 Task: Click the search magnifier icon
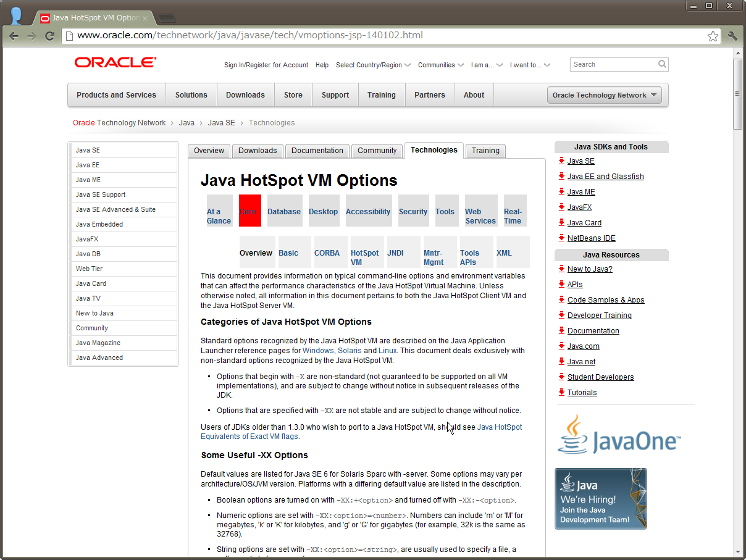click(662, 64)
